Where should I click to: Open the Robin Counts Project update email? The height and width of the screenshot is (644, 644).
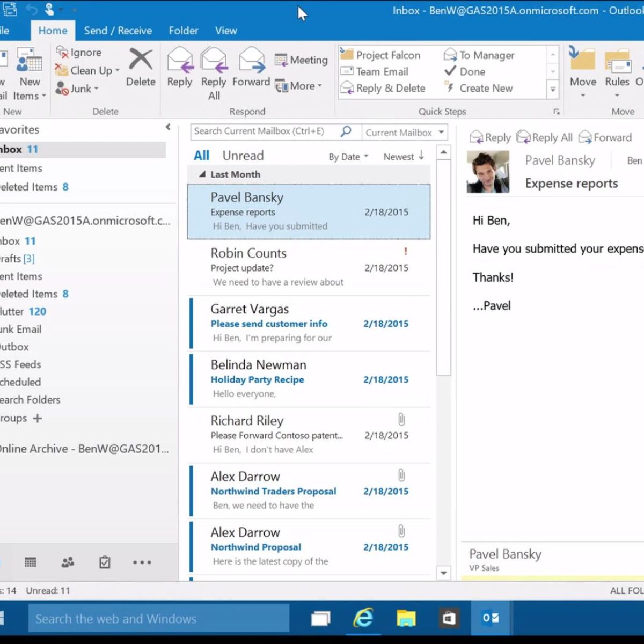[x=309, y=267]
